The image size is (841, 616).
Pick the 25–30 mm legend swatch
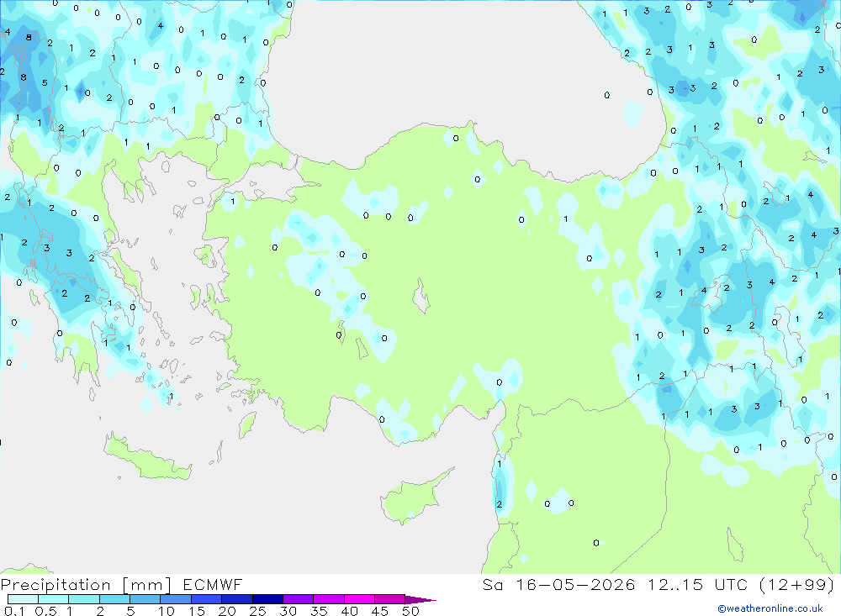click(x=267, y=599)
